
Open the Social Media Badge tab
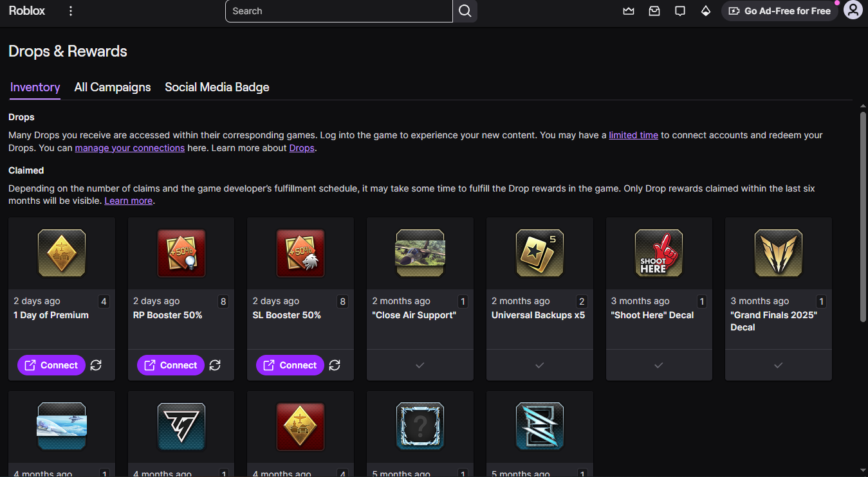(217, 87)
